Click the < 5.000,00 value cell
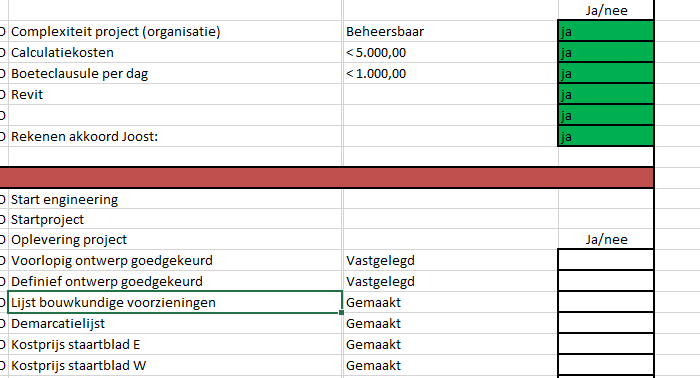Image resolution: width=700 pixels, height=378 pixels. [x=450, y=52]
